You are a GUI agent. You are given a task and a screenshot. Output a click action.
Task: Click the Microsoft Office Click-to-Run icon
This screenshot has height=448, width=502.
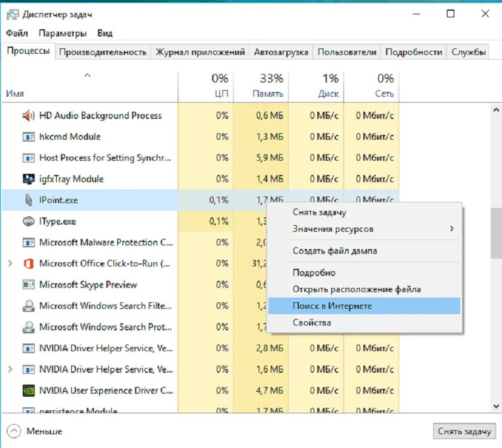click(29, 263)
